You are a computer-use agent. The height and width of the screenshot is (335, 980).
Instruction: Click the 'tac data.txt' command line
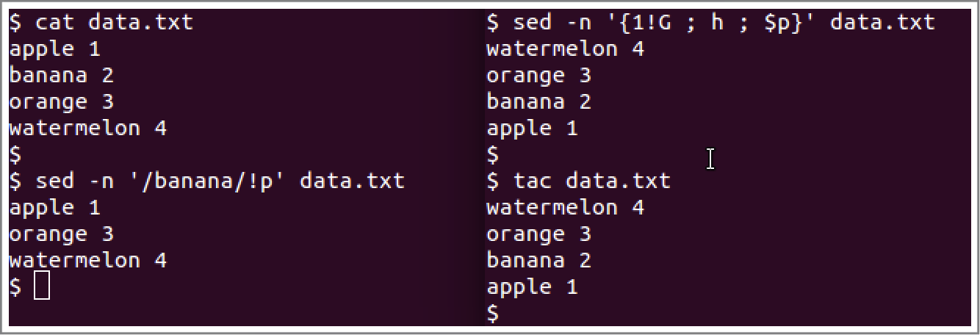click(579, 181)
